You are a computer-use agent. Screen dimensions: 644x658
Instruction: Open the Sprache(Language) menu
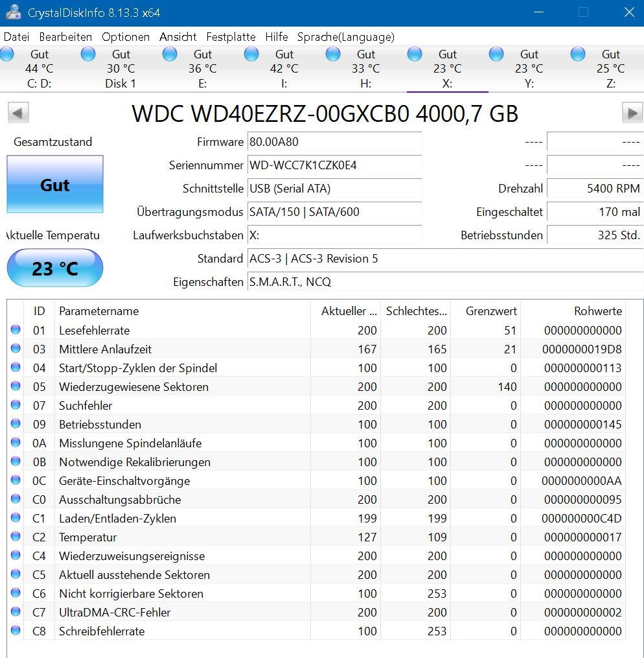(345, 37)
